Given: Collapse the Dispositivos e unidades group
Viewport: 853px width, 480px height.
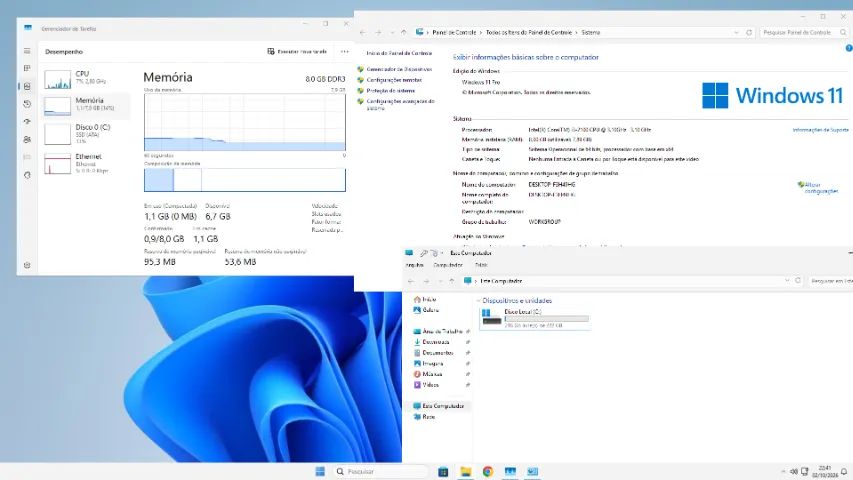Looking at the screenshot, I should [479, 300].
